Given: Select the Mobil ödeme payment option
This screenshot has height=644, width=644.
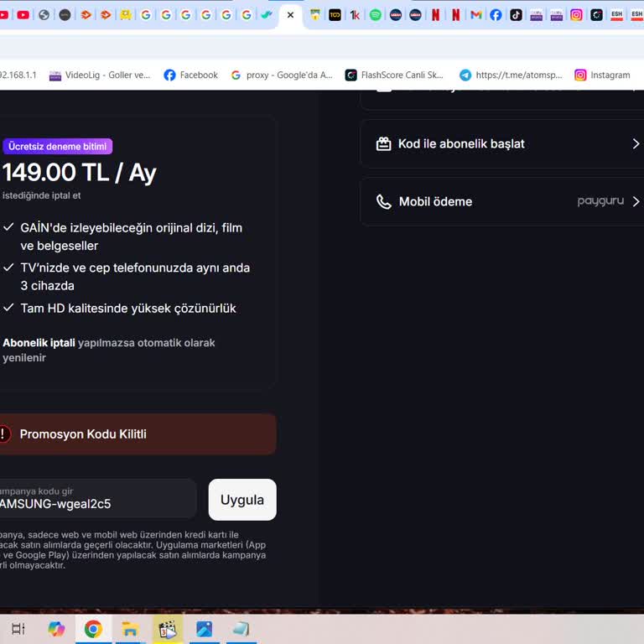Looking at the screenshot, I should coord(502,201).
